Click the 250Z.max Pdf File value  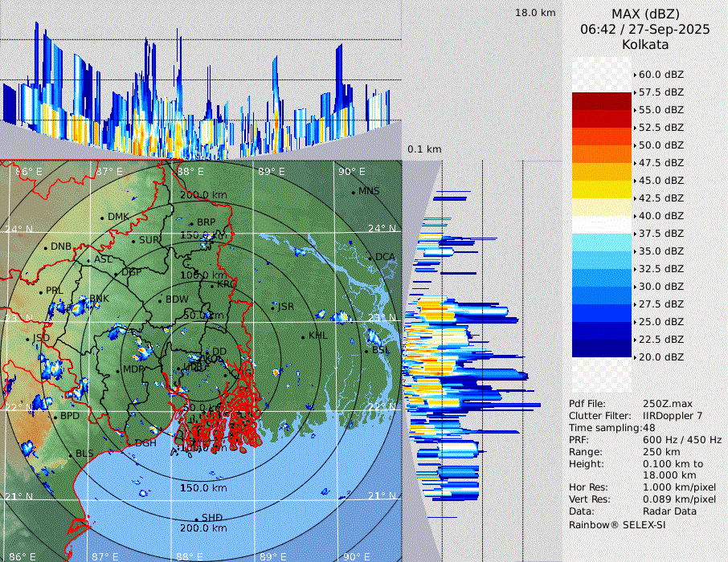pyautogui.click(x=667, y=404)
